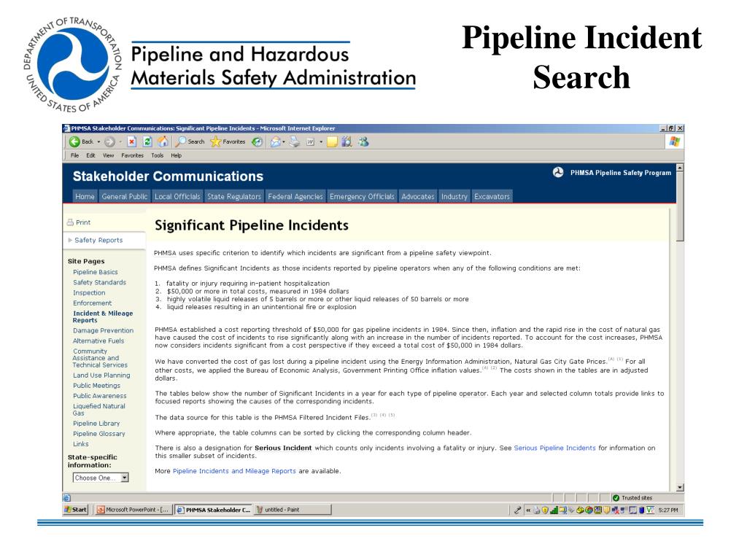Go to the Home page icon

coord(163,142)
